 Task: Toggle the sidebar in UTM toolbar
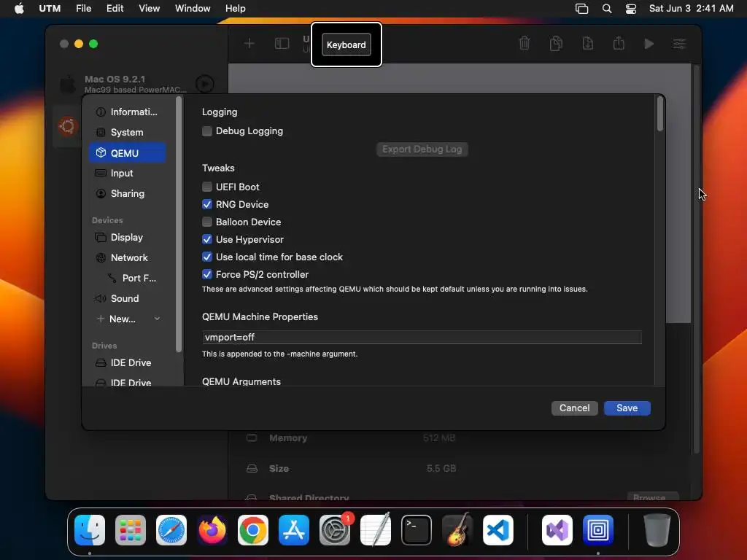coord(282,44)
